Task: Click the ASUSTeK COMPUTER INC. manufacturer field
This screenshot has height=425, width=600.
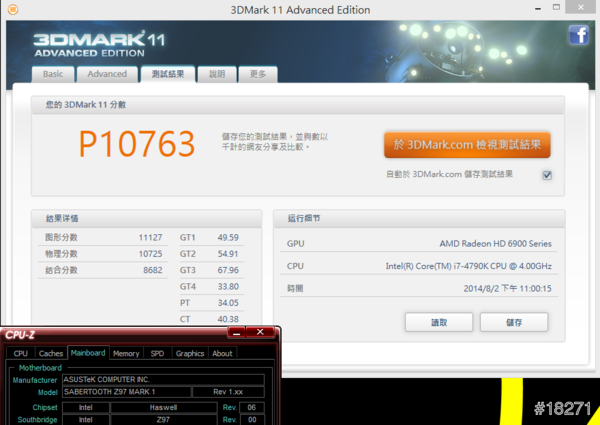Action: click(x=163, y=380)
